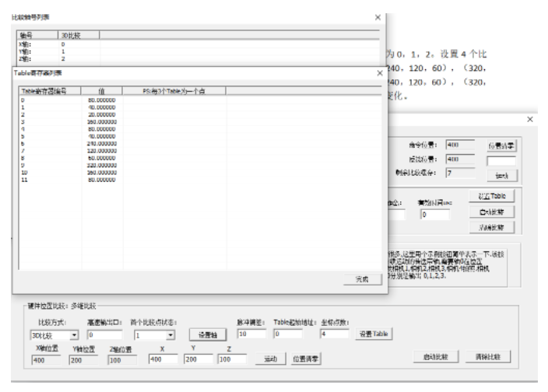Viewport: 548px width, 392px height.
Task: Focus the 坐标点数 field showing 4
Action: (x=334, y=334)
